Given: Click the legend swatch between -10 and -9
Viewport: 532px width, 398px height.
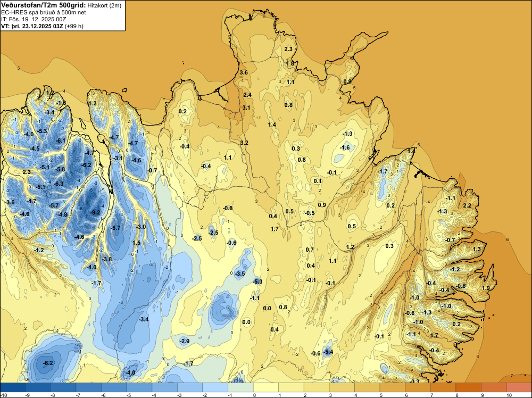Looking at the screenshot, I should [x=13, y=387].
